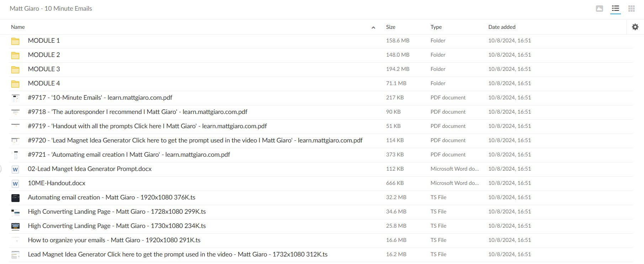Click Word icon for 02-Lead Manget docx

[x=15, y=169]
